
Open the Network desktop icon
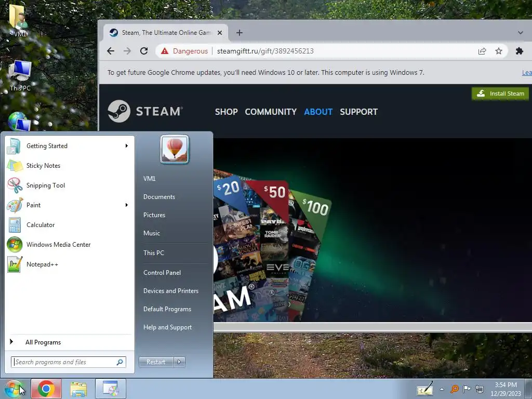pos(19,122)
